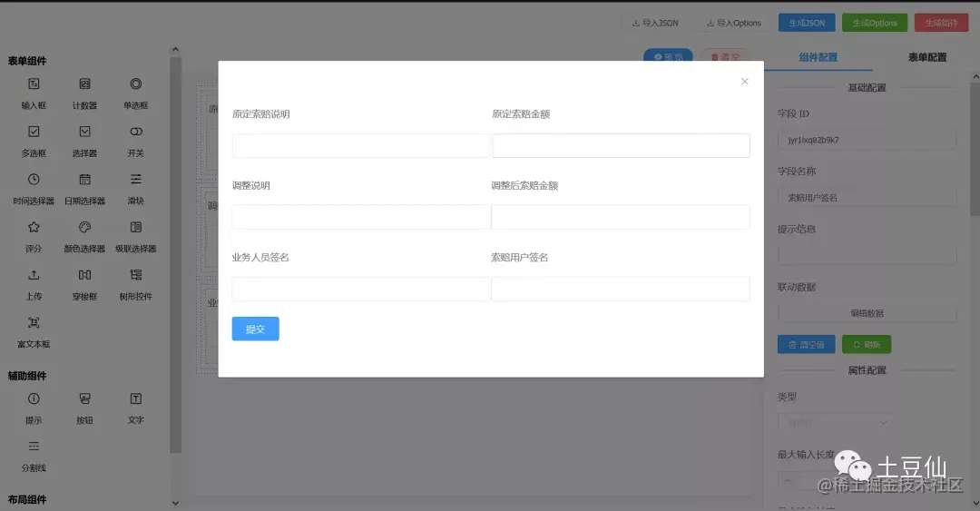Select the 日期选择器 date picker icon
The height and width of the screenshot is (511, 980).
point(84,180)
